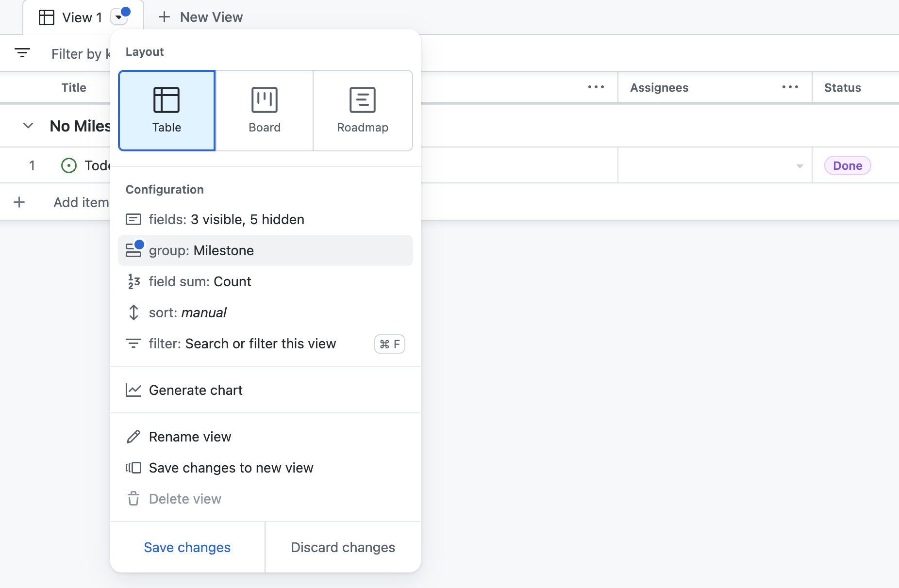Click the fields card icon
Screen dimensions: 899x588
coord(133,219)
